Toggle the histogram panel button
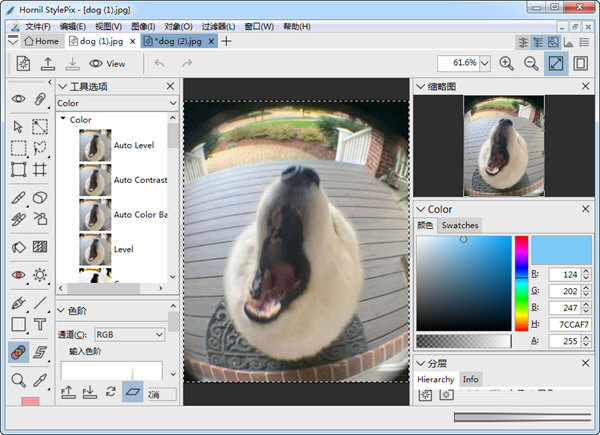This screenshot has width=600, height=435. tap(569, 42)
